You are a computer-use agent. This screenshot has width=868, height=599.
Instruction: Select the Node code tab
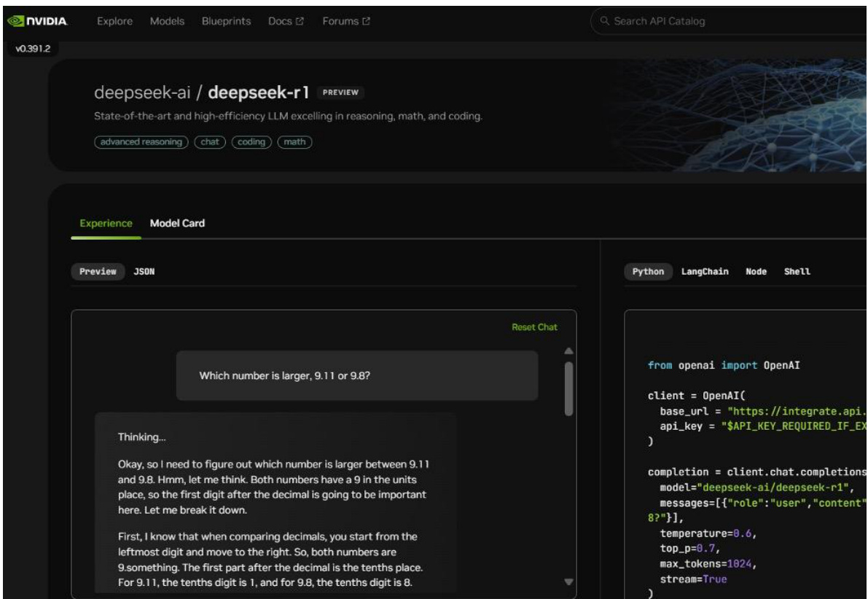756,271
